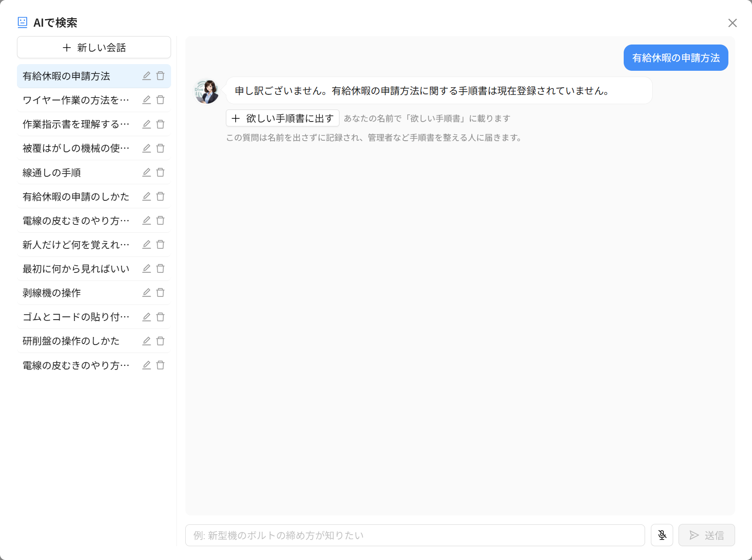The width and height of the screenshot is (752, 560).
Task: Edit the 有給休暇の申請方法 conversation title
Action: pos(147,76)
